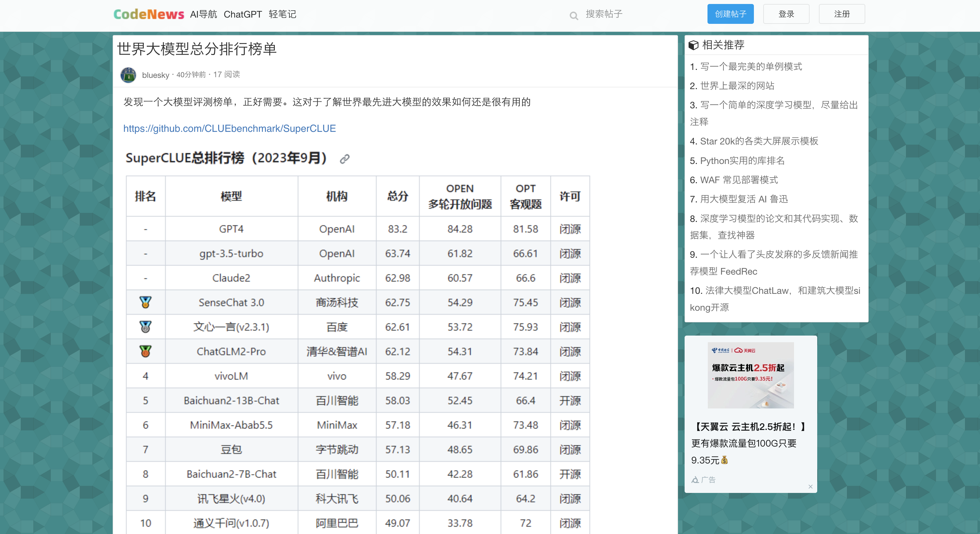980x534 pixels.
Task: Click the gpt-3.5-turbo model cell
Action: [x=231, y=253]
